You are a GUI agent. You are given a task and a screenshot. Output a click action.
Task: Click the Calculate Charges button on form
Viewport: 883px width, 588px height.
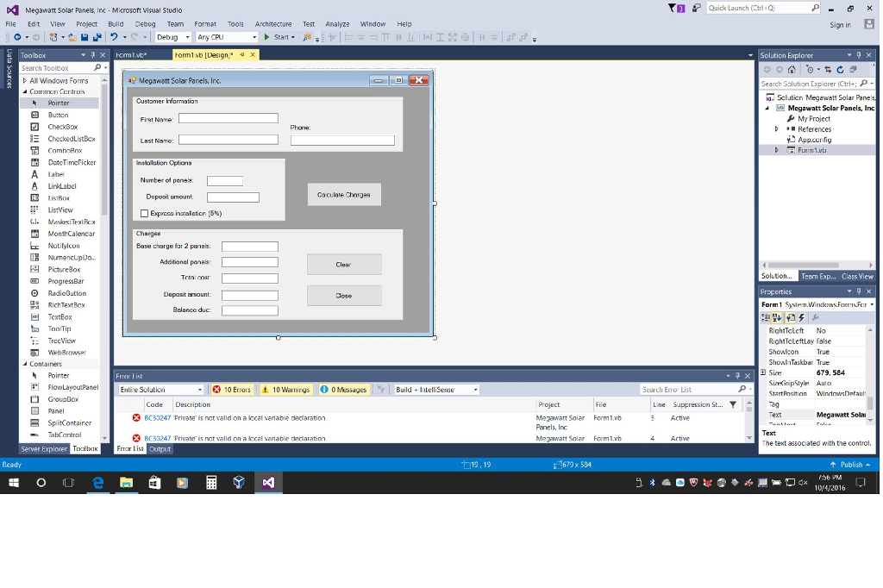coord(343,195)
